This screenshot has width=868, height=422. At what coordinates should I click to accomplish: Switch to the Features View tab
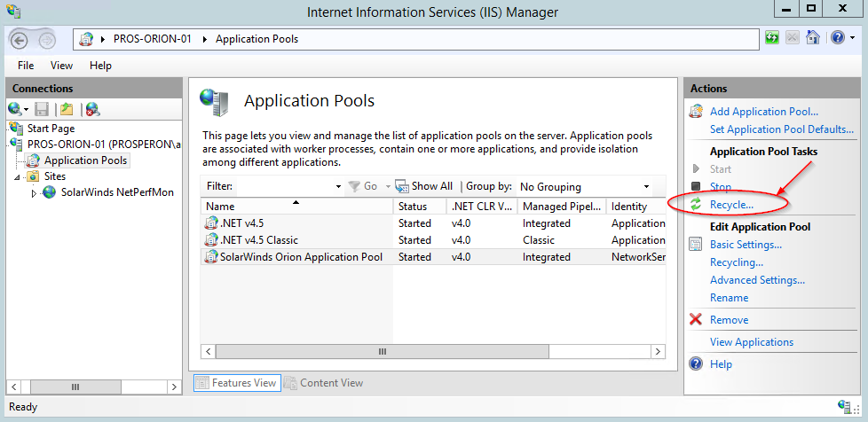click(x=237, y=383)
